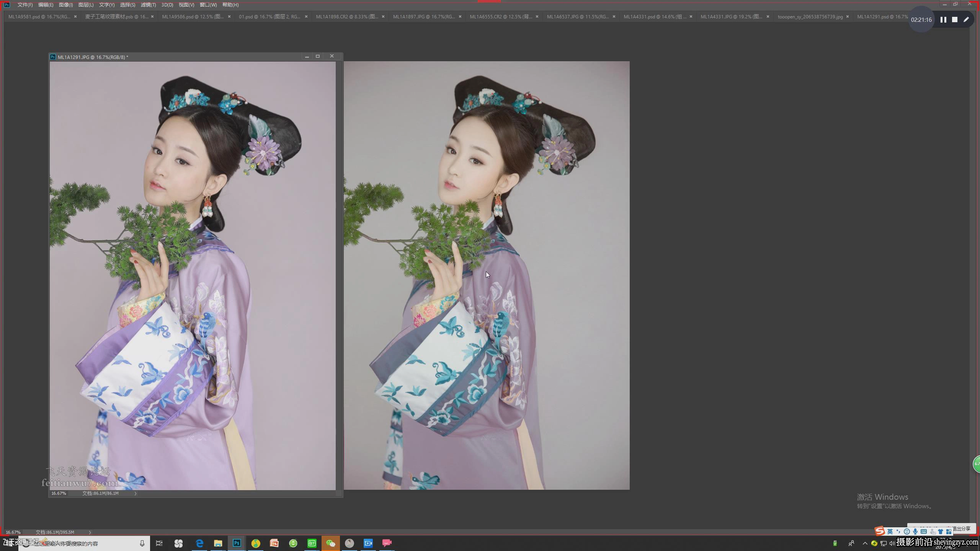Open Microsoft Edge from taskbar
The height and width of the screenshot is (551, 980).
point(199,543)
